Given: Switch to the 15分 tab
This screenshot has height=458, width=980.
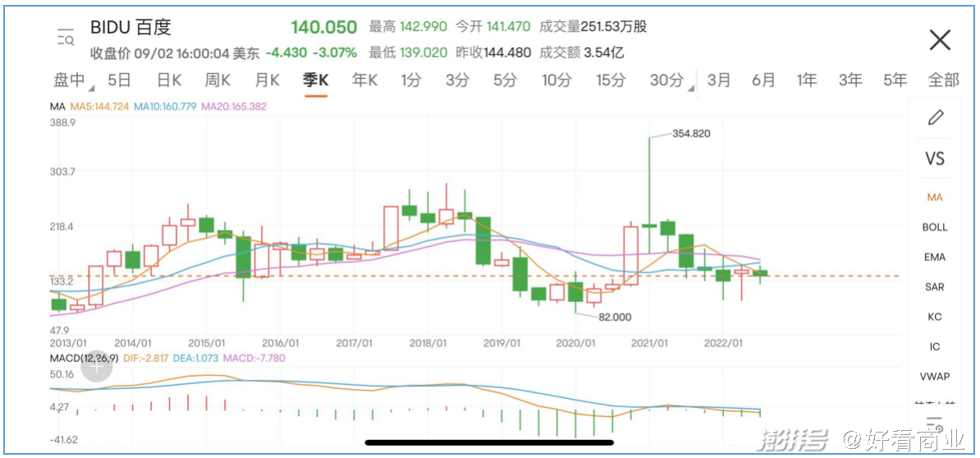Looking at the screenshot, I should (611, 80).
